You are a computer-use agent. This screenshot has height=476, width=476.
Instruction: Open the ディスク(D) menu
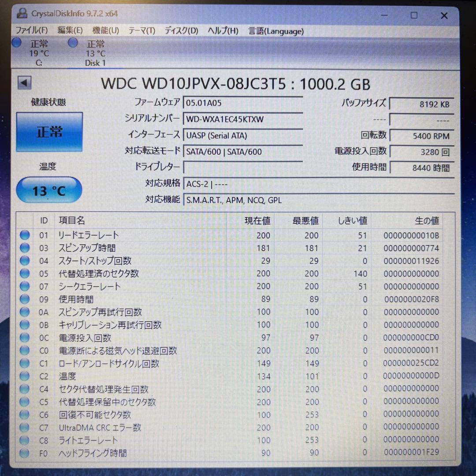point(181,31)
